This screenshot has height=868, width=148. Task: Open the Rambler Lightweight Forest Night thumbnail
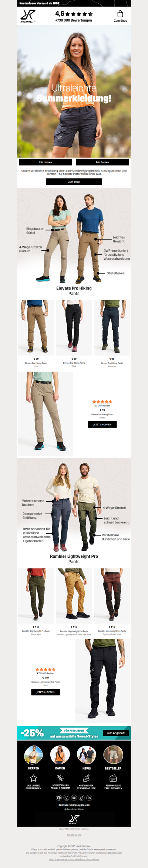(x=36, y=595)
